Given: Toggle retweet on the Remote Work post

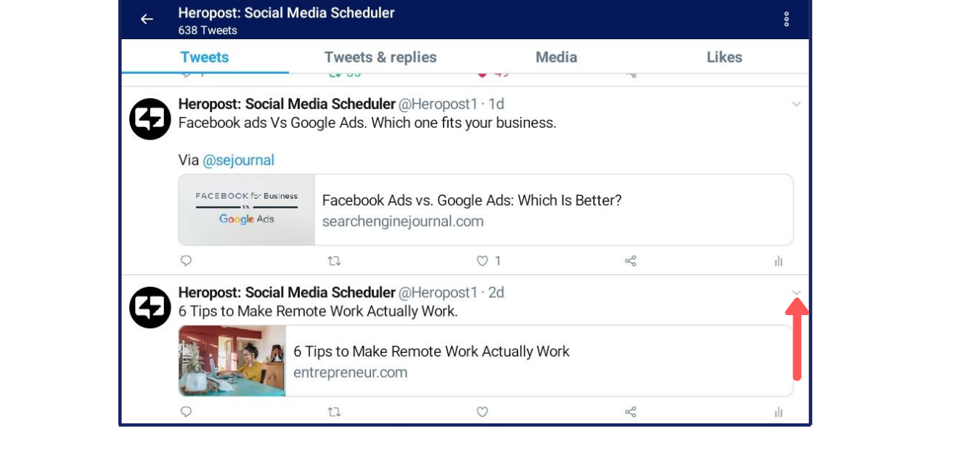Looking at the screenshot, I should tap(334, 411).
